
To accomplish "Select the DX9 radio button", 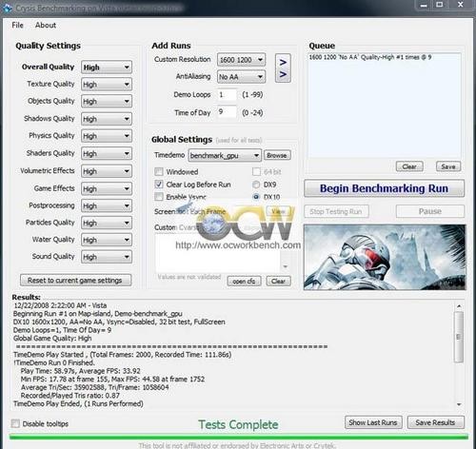I will click(x=256, y=185).
